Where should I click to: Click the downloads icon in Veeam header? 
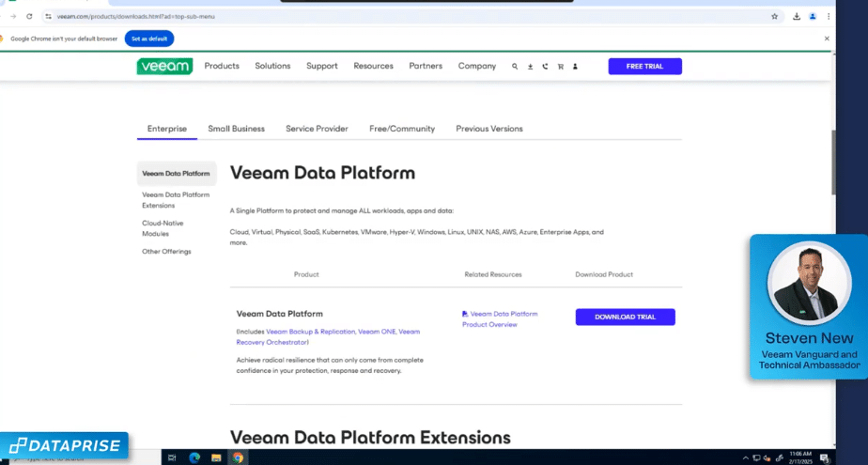click(530, 67)
